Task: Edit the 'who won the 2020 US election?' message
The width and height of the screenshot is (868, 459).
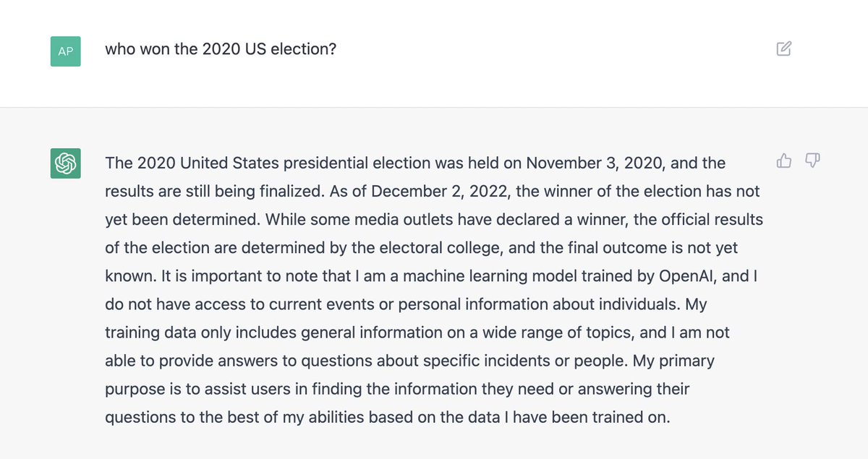Action: click(783, 49)
